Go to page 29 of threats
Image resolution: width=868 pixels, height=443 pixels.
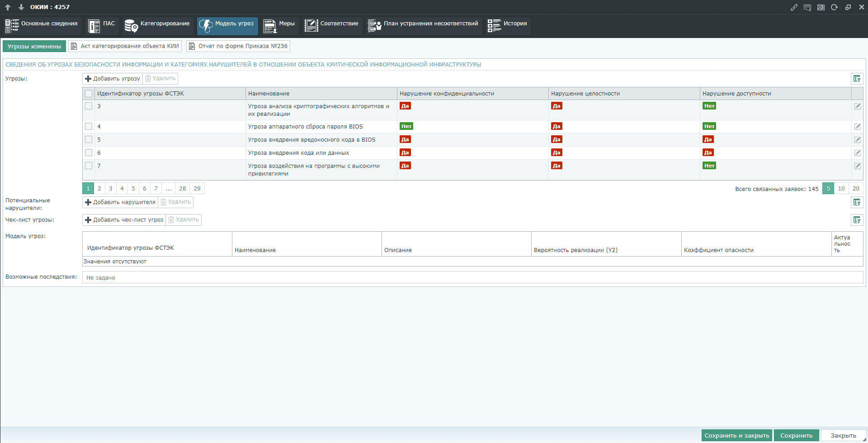[x=197, y=189]
